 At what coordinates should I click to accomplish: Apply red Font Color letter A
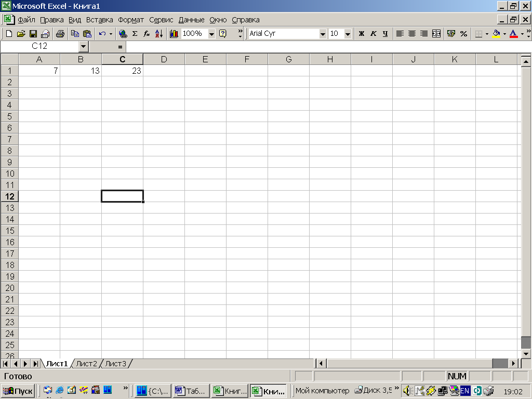point(514,34)
